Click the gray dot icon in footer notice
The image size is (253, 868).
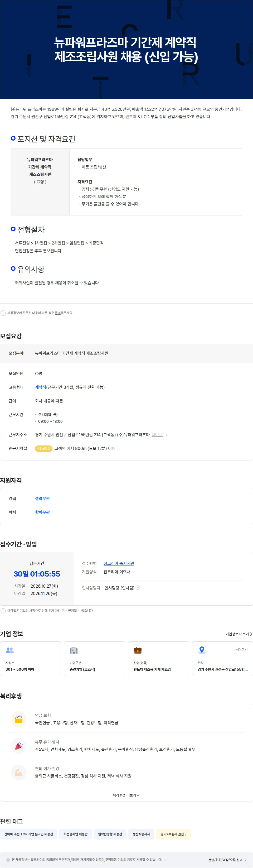[8, 860]
